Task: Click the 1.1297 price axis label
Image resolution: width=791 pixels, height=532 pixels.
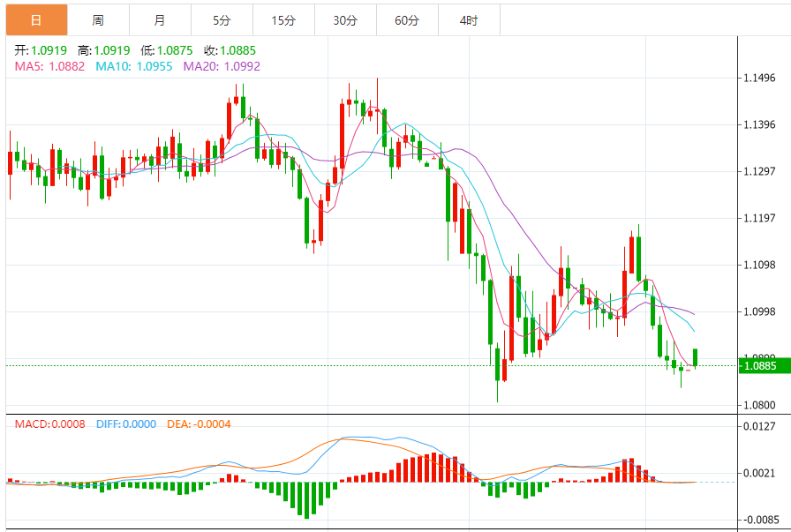Action: click(x=760, y=171)
